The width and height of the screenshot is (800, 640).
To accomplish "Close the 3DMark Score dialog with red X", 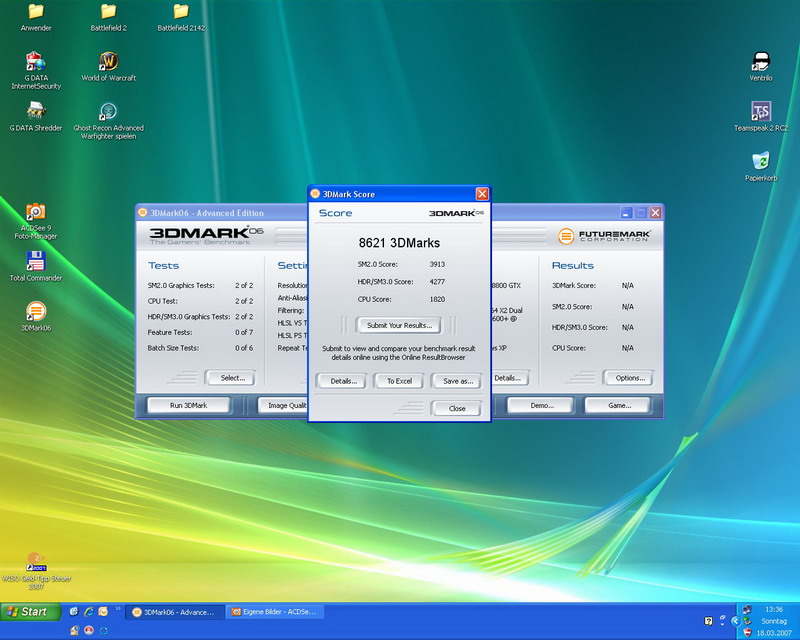I will (x=482, y=194).
